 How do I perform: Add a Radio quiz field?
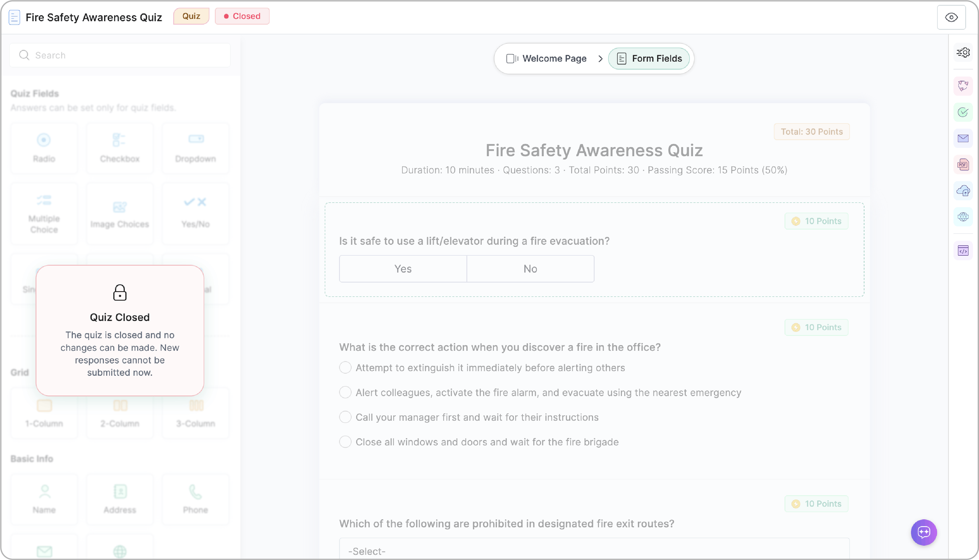(x=44, y=148)
